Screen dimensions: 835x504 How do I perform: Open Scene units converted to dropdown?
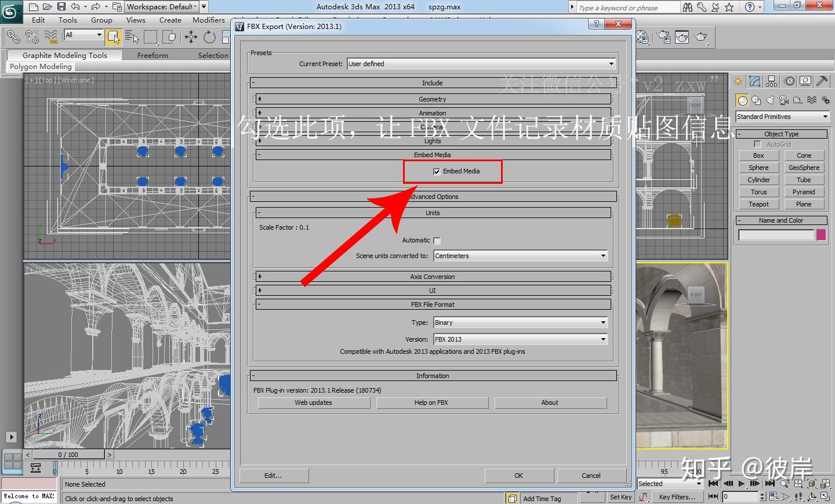(x=520, y=256)
